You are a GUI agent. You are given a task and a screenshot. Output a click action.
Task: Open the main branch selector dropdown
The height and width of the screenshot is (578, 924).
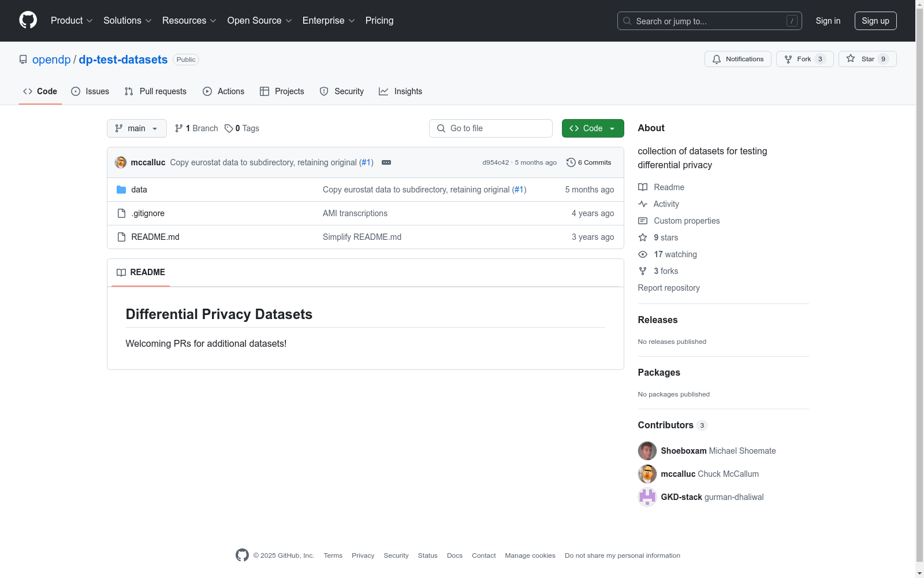pyautogui.click(x=137, y=128)
